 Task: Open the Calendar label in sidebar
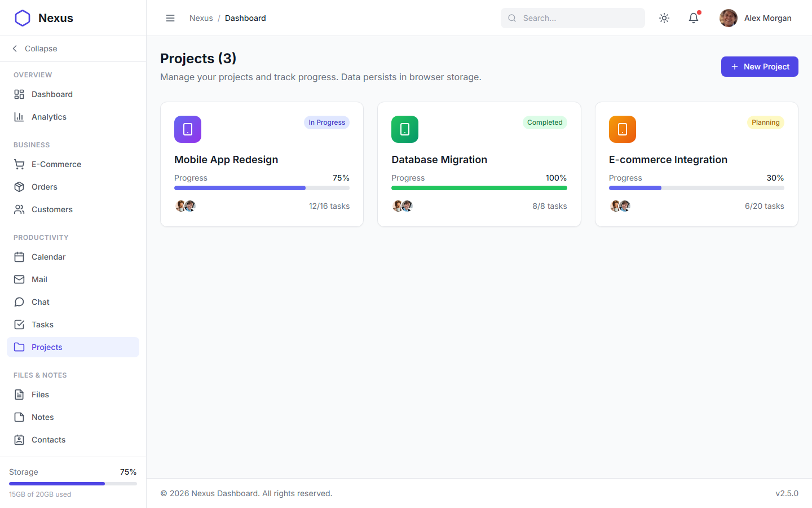tap(48, 257)
